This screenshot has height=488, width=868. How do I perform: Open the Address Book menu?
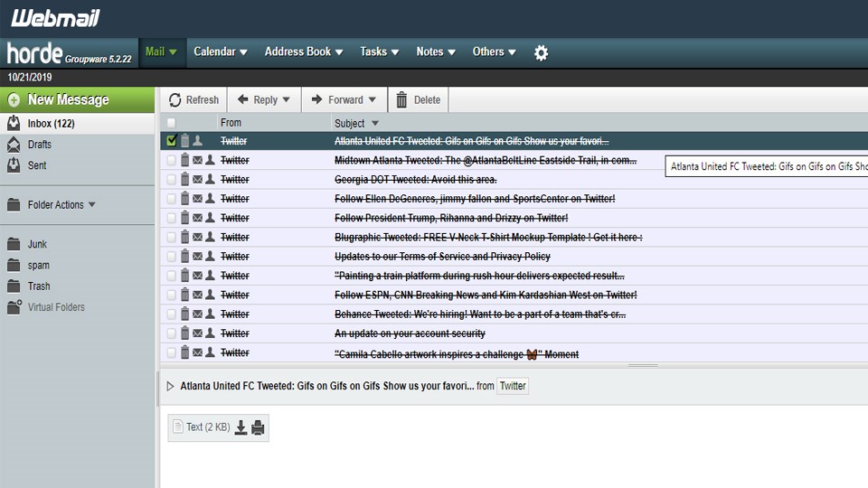click(303, 52)
